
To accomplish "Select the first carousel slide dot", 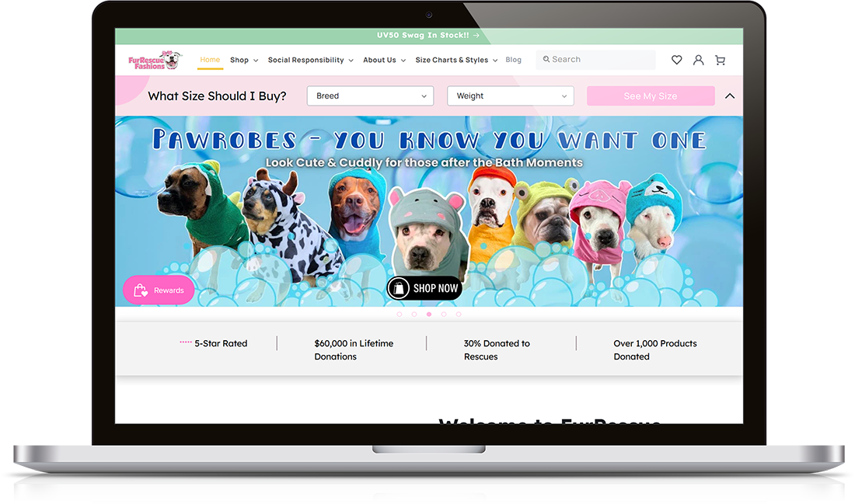I will [400, 315].
